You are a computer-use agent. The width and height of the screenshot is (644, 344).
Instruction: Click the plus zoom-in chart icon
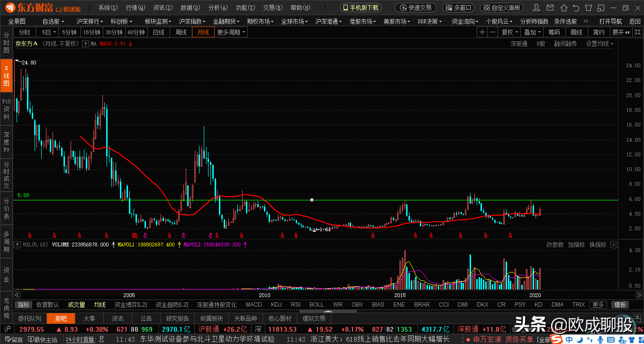click(x=482, y=32)
